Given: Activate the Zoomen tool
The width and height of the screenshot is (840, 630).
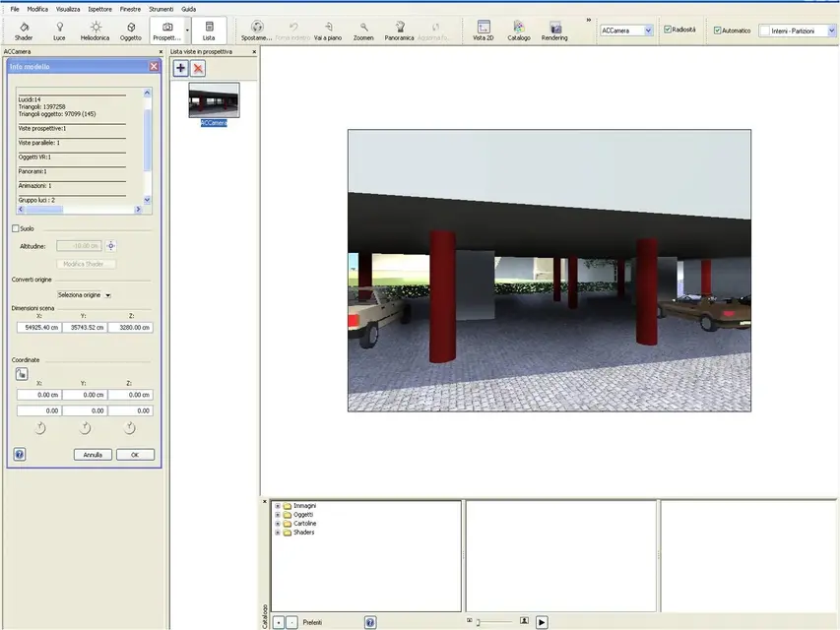Looking at the screenshot, I should [x=363, y=31].
